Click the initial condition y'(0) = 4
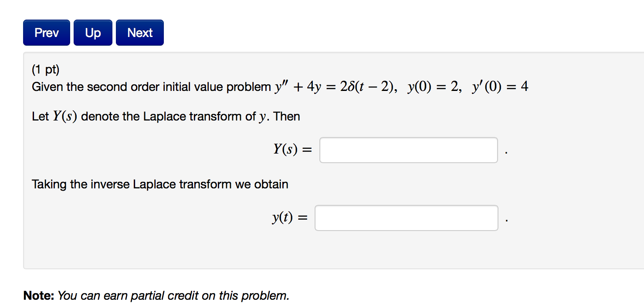 (500, 87)
